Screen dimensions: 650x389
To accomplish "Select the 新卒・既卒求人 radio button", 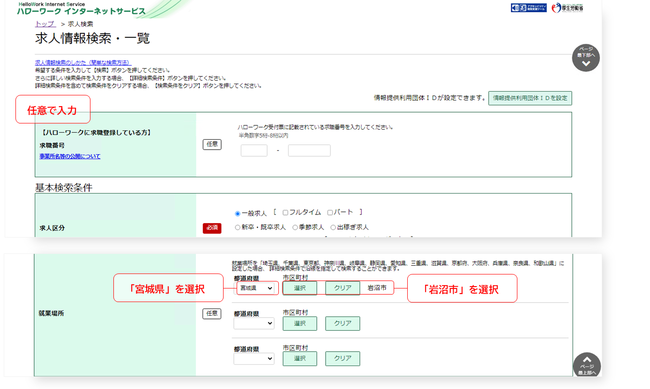I will coord(238,227).
